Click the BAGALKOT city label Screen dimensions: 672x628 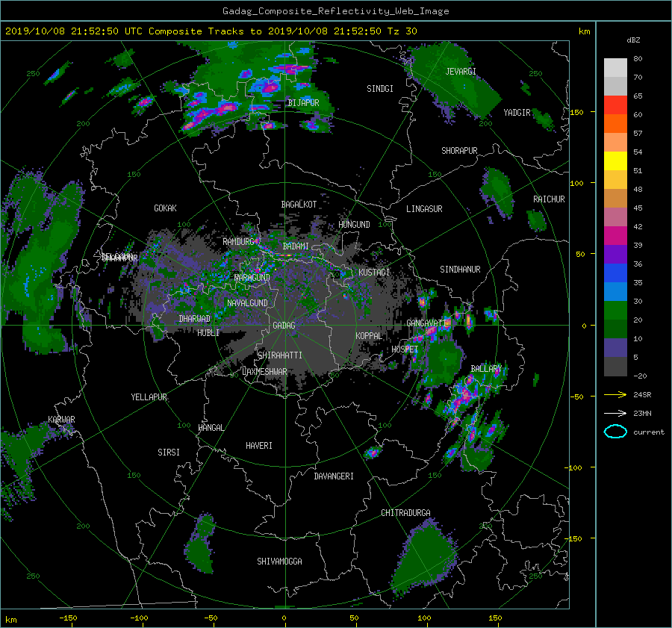299,205
